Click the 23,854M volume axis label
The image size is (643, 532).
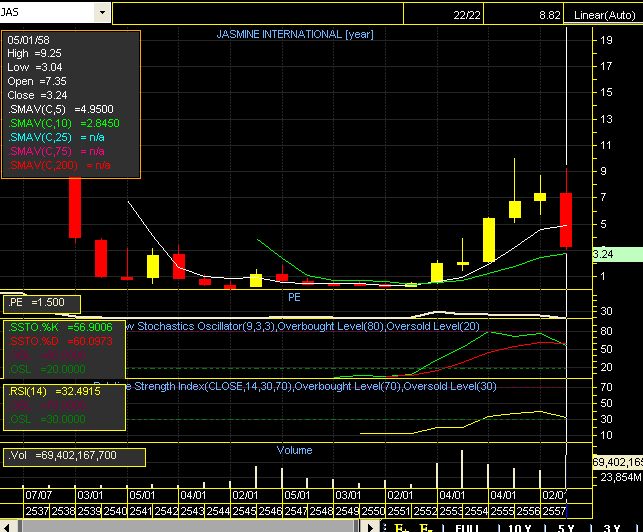[620, 477]
